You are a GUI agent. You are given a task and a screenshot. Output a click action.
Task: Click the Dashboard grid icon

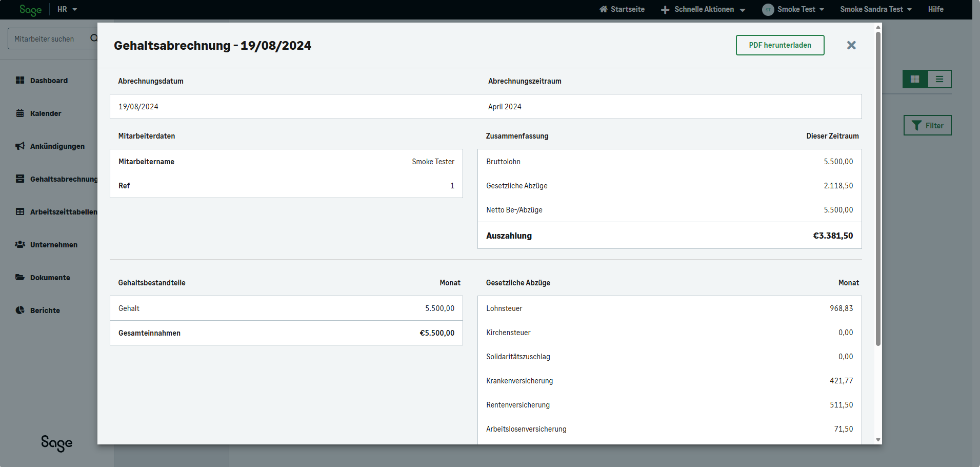tap(20, 80)
